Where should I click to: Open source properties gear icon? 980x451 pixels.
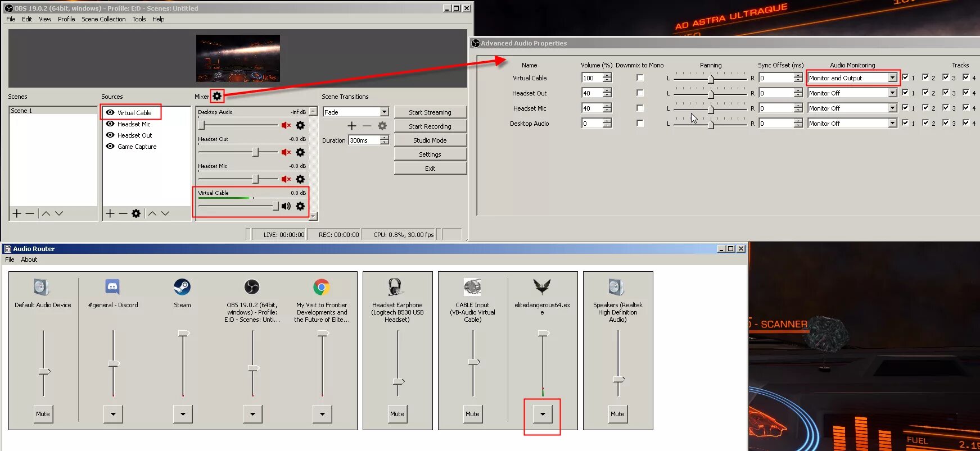[x=136, y=213]
